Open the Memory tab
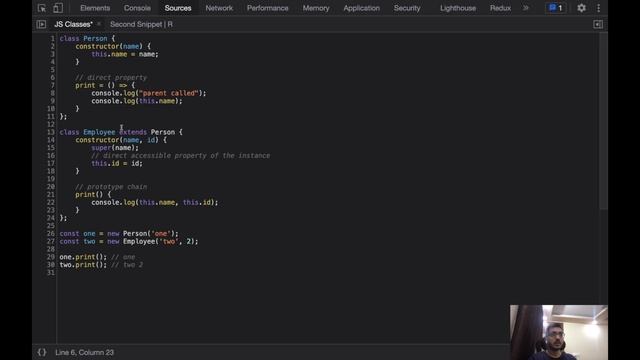 point(316,8)
